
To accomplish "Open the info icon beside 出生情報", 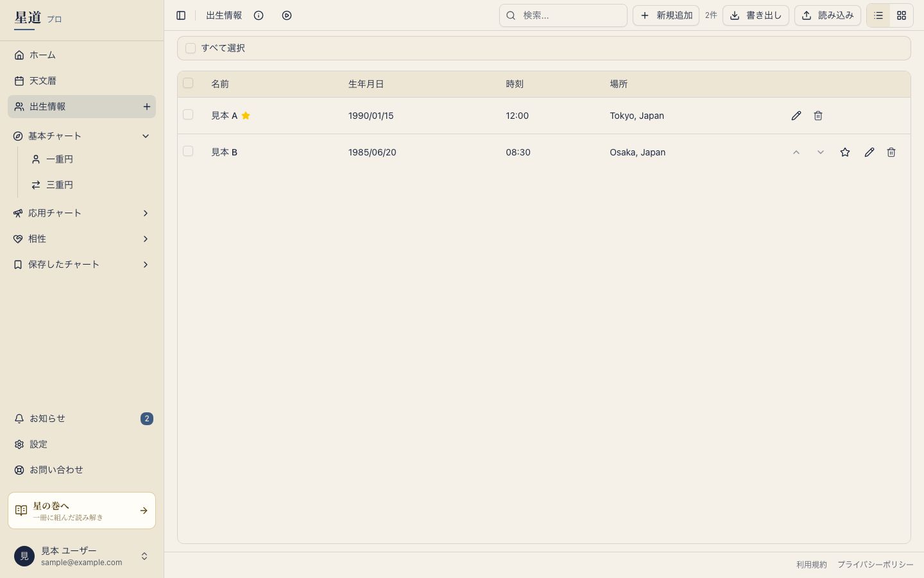I will pos(259,15).
